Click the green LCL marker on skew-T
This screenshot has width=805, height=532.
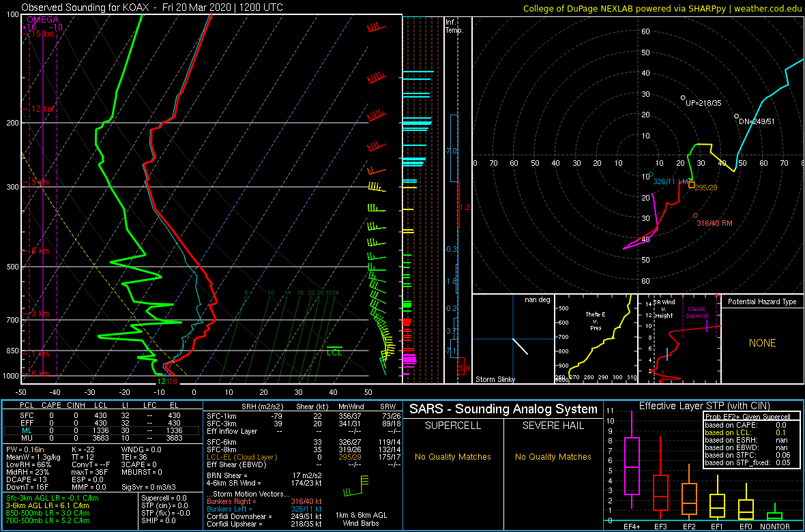[334, 351]
